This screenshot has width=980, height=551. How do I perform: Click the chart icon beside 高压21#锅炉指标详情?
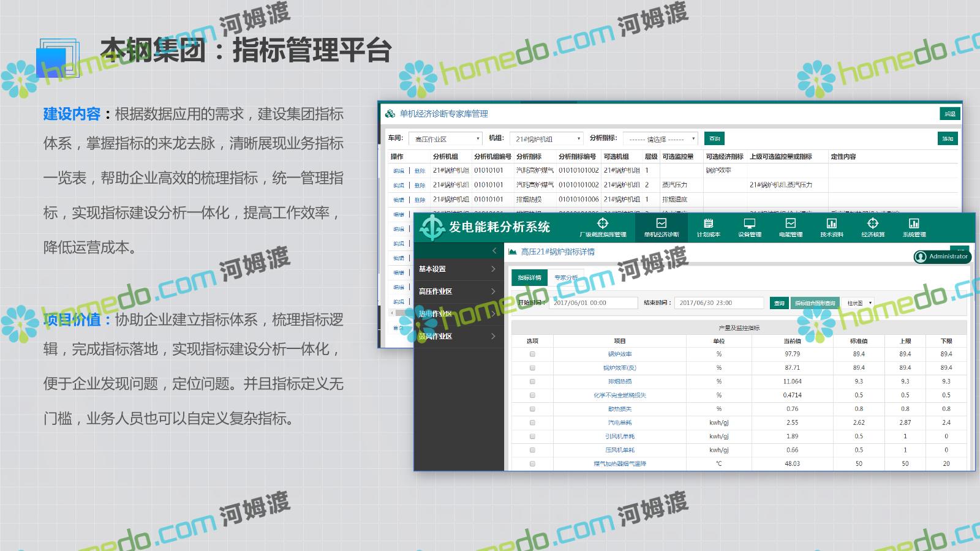pos(513,252)
